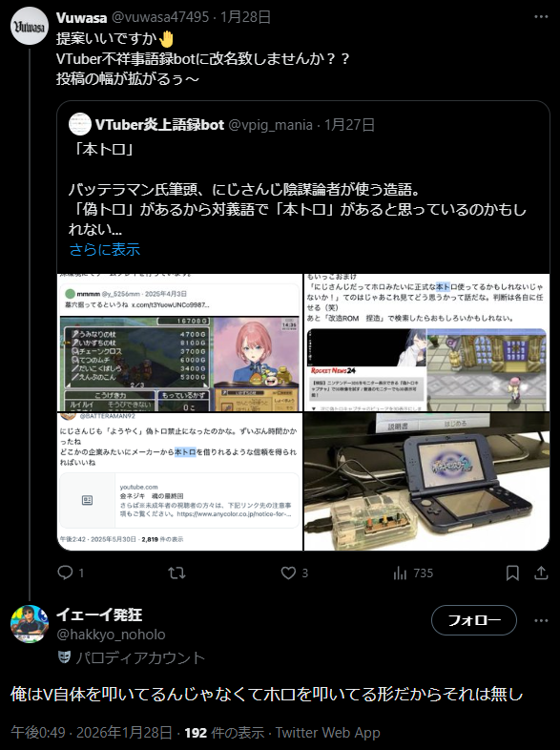Click the 午後0:49 · 2026年1月28日 timestamp
This screenshot has width=560, height=750.
pyautogui.click(x=92, y=733)
